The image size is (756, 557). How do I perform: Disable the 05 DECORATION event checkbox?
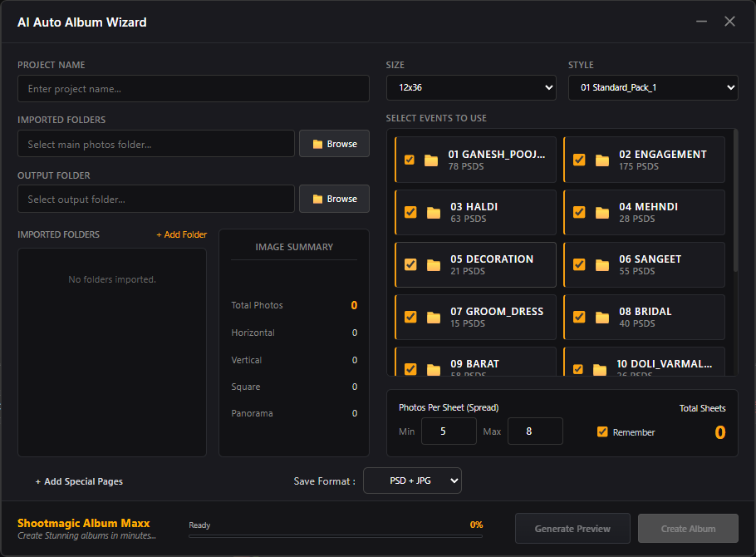click(x=410, y=264)
